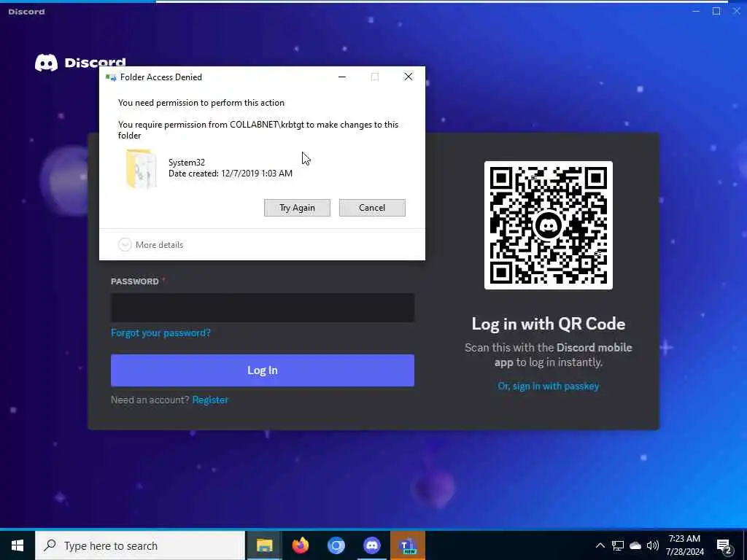Click the OneDrive cloud tray icon
Screen dimensions: 747x560
coord(635,545)
